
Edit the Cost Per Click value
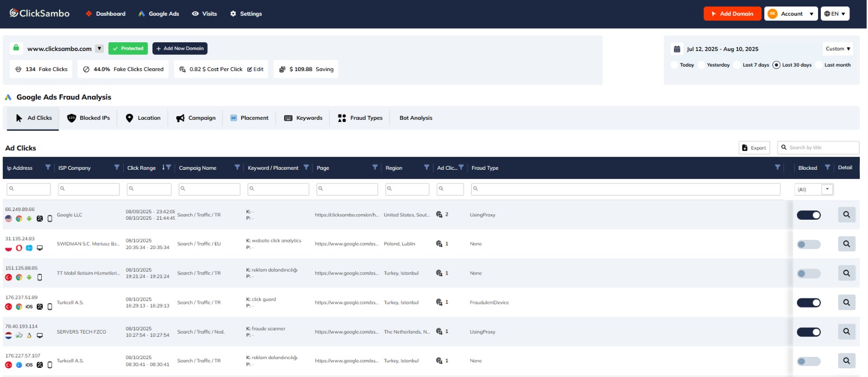pyautogui.click(x=256, y=69)
